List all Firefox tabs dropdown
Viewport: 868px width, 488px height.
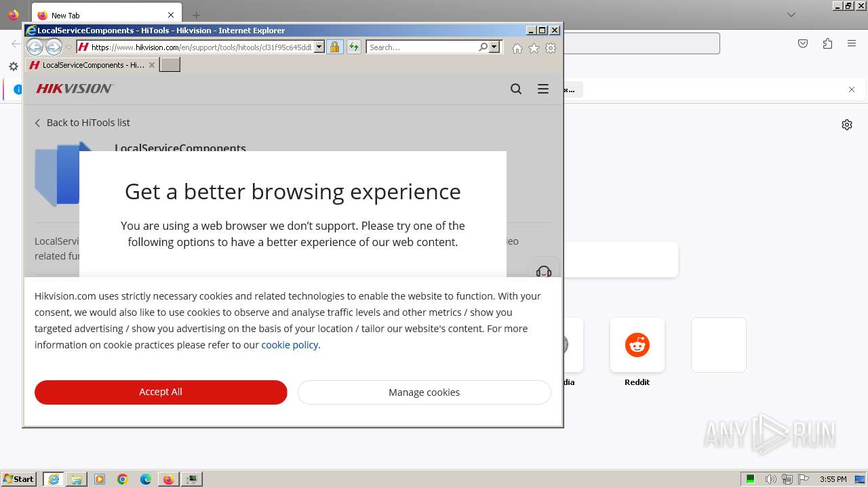coord(791,14)
